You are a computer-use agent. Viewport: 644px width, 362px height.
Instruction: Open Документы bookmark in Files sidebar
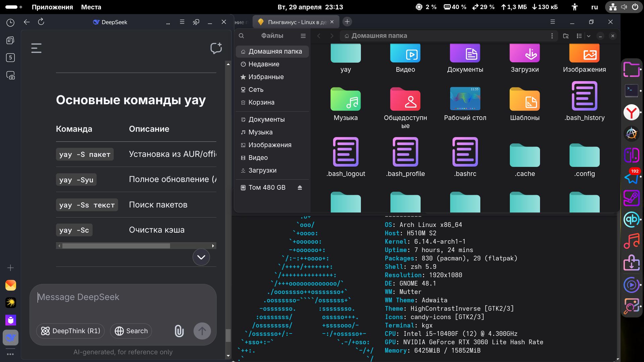pyautogui.click(x=272, y=120)
